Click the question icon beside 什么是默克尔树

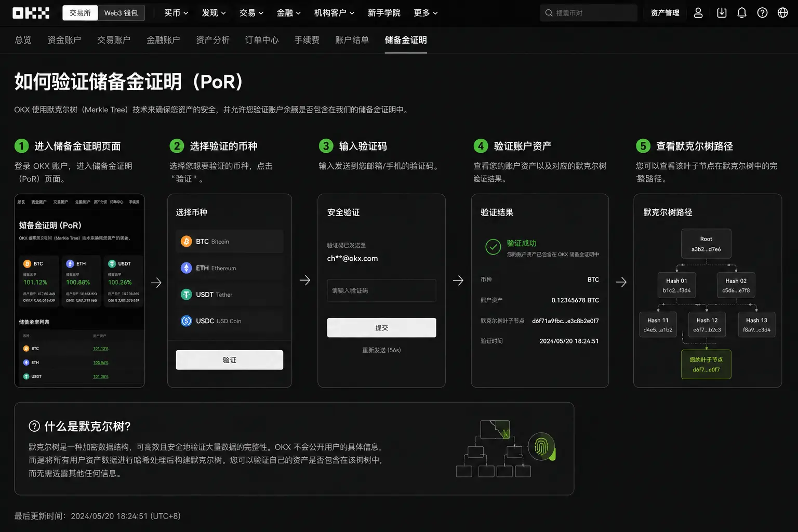34,427
